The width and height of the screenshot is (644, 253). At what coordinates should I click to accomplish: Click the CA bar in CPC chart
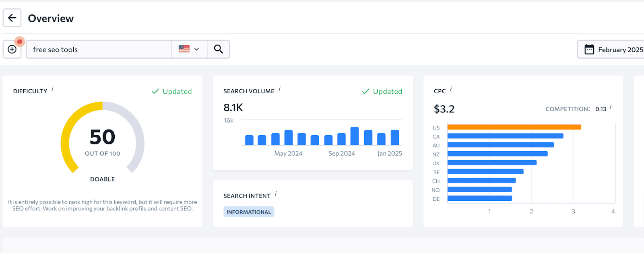[505, 136]
